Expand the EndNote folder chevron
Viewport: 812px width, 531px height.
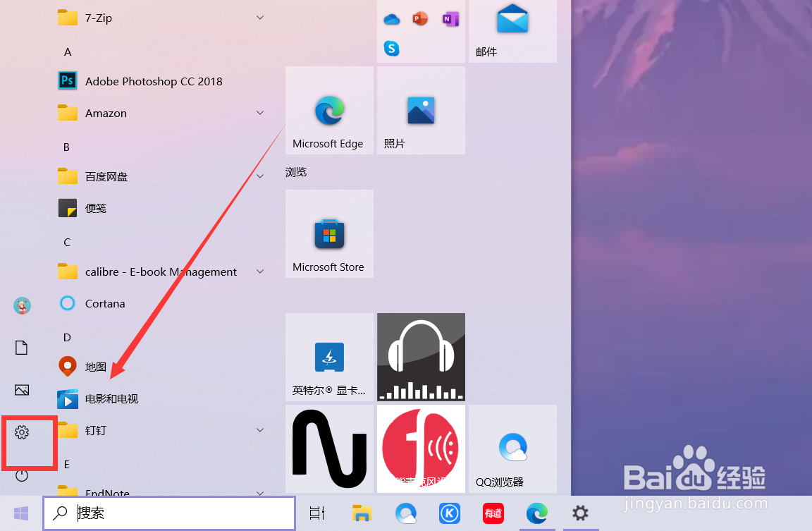click(x=260, y=493)
